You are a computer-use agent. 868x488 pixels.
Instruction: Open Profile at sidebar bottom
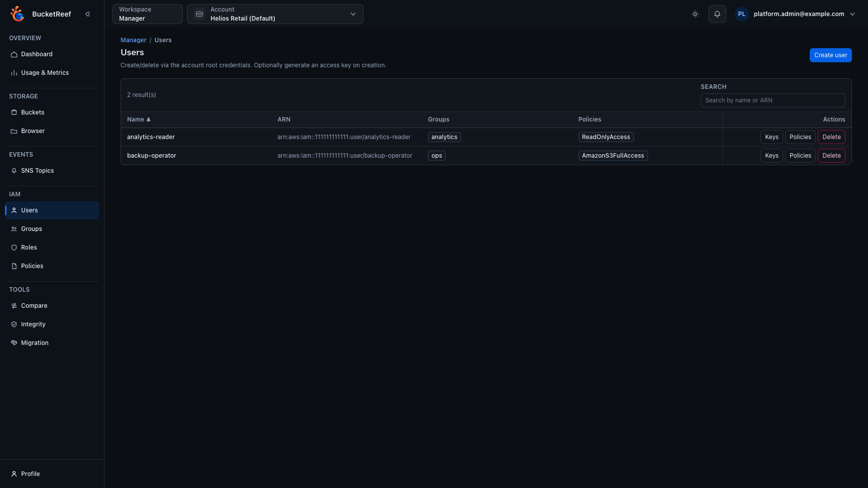(52, 474)
